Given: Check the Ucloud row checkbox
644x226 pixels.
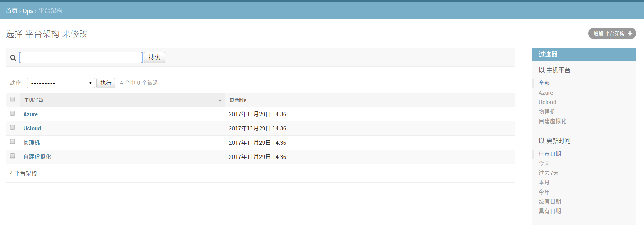Looking at the screenshot, I should coord(12,128).
